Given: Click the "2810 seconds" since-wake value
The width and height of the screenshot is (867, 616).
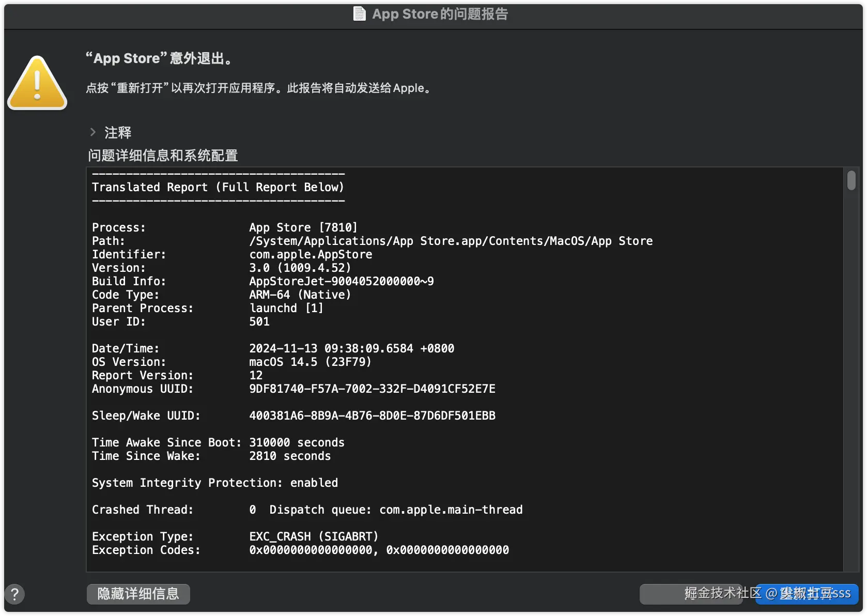Looking at the screenshot, I should [x=290, y=456].
